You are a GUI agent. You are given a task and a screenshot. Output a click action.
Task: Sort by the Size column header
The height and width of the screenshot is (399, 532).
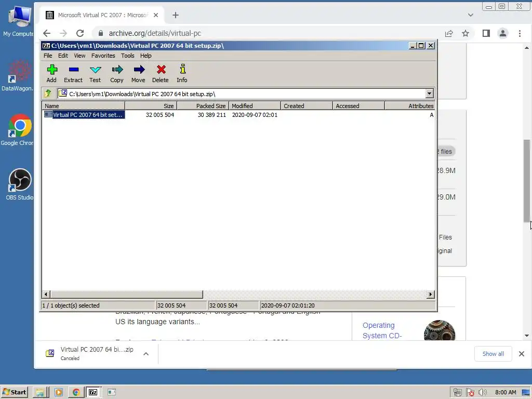[151, 106]
